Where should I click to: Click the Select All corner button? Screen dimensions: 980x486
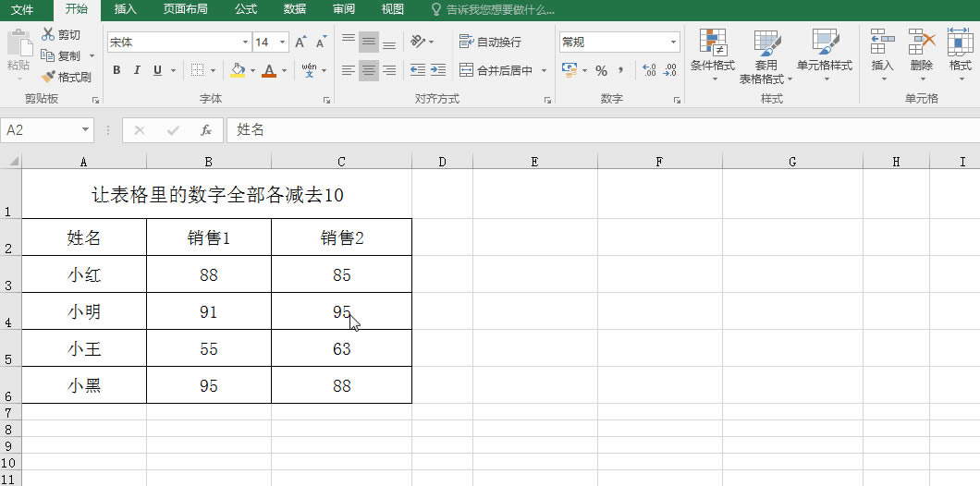click(x=11, y=162)
